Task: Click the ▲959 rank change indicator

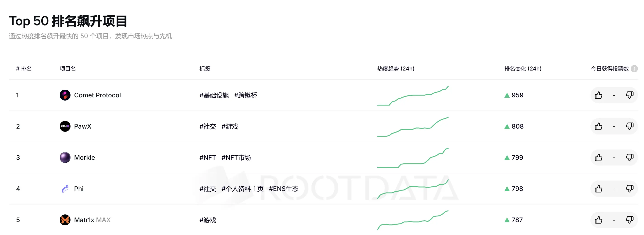Action: click(514, 95)
